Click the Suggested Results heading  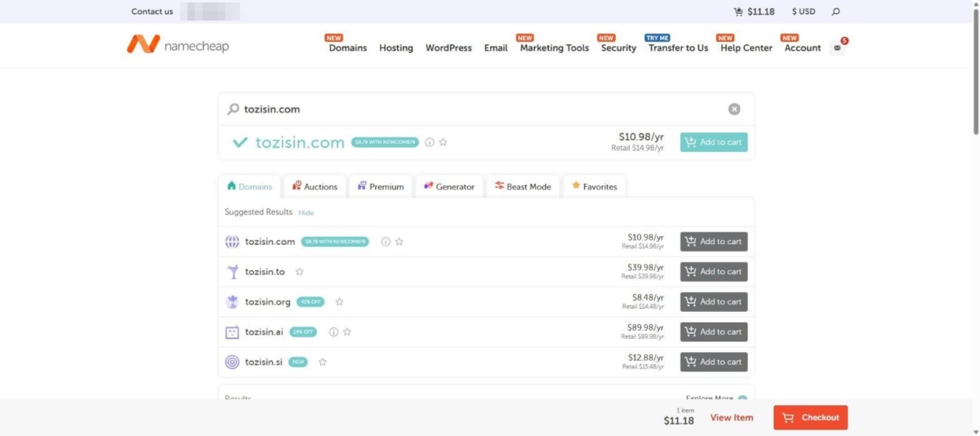(x=258, y=212)
